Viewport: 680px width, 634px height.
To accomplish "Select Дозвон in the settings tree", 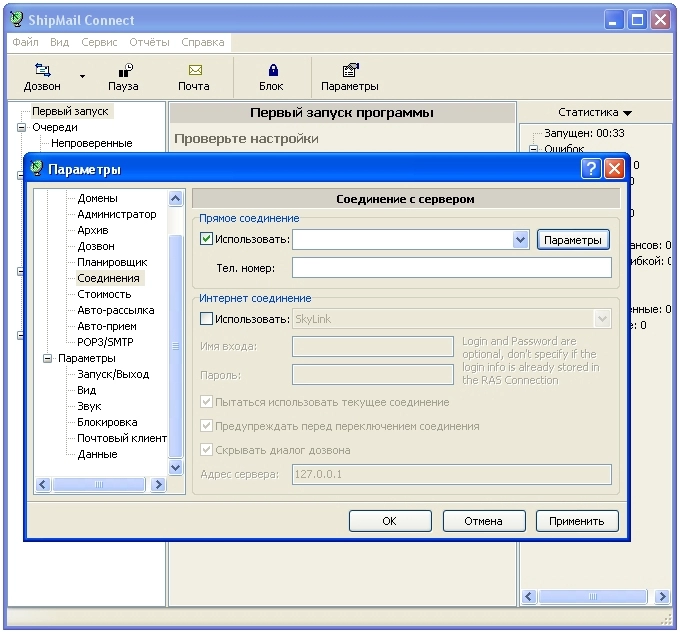I will 96,246.
